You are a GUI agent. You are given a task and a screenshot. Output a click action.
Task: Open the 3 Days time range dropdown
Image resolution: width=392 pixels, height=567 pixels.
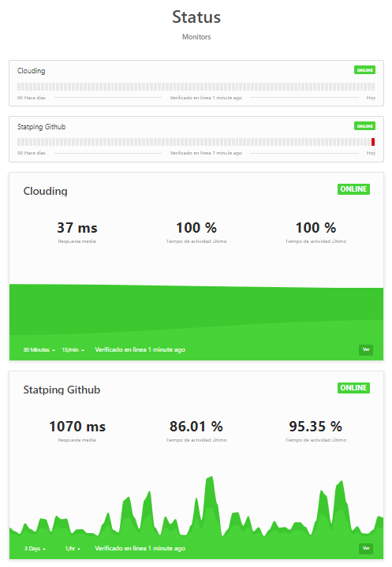coord(35,549)
